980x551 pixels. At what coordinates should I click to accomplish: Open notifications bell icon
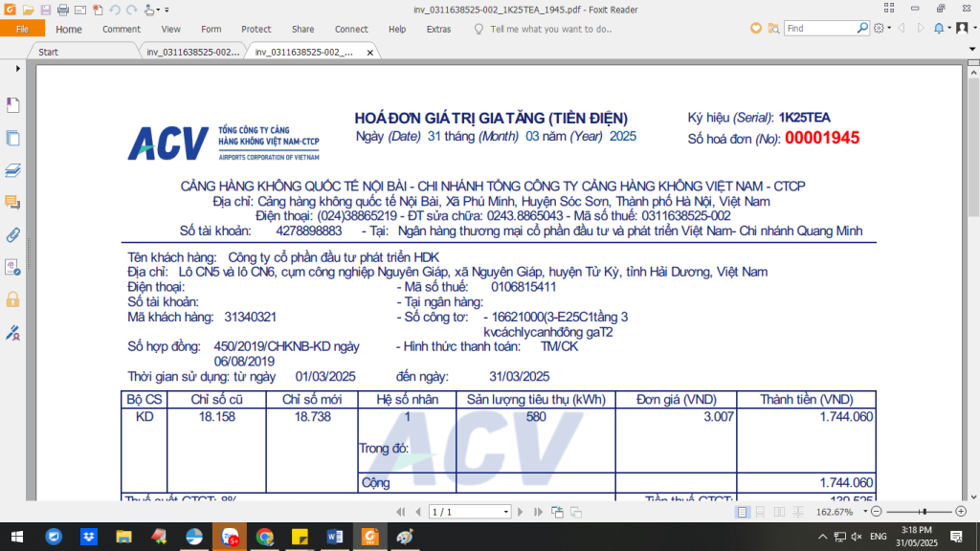click(941, 28)
